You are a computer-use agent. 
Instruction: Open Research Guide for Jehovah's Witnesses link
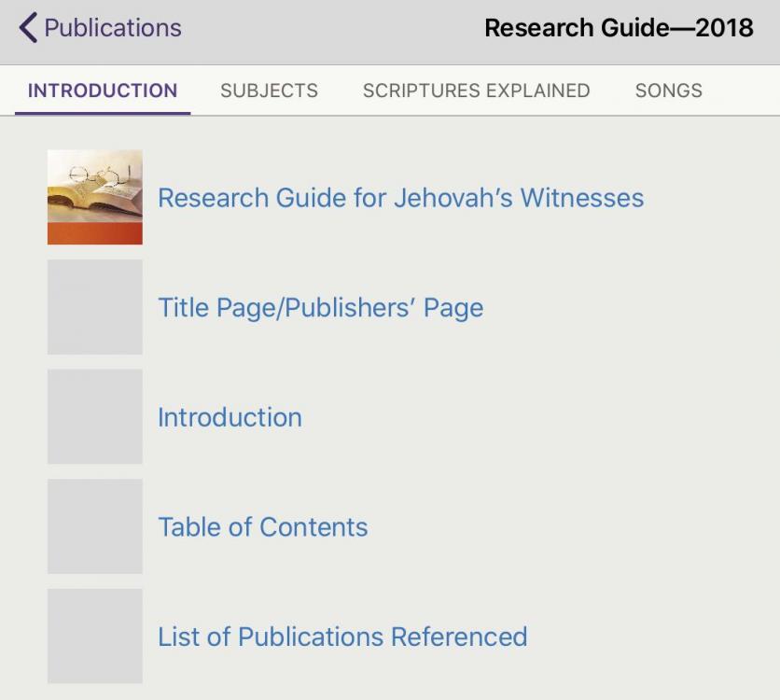[400, 198]
